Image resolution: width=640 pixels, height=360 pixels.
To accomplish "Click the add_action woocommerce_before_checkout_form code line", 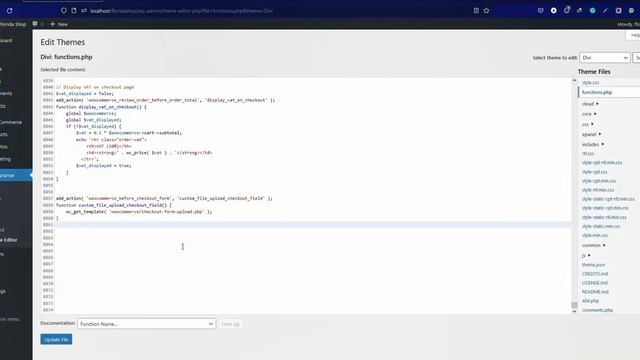I will [164, 198].
